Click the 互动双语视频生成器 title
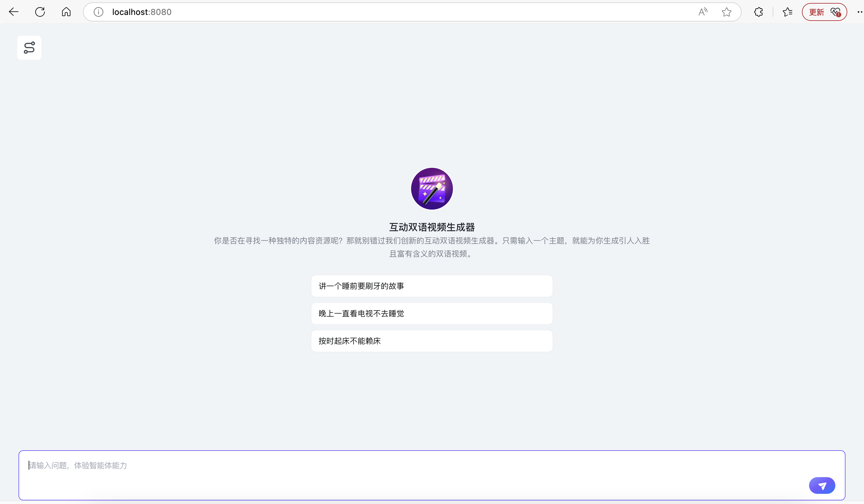Screen dimensions: 864x504 (432, 227)
